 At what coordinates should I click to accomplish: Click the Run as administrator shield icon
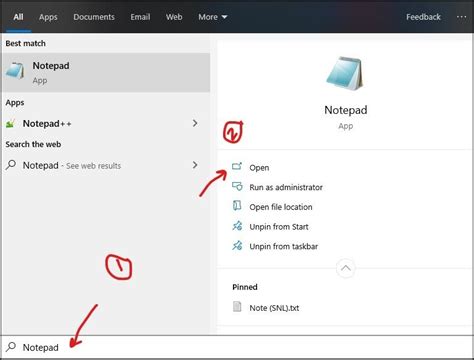coord(237,186)
